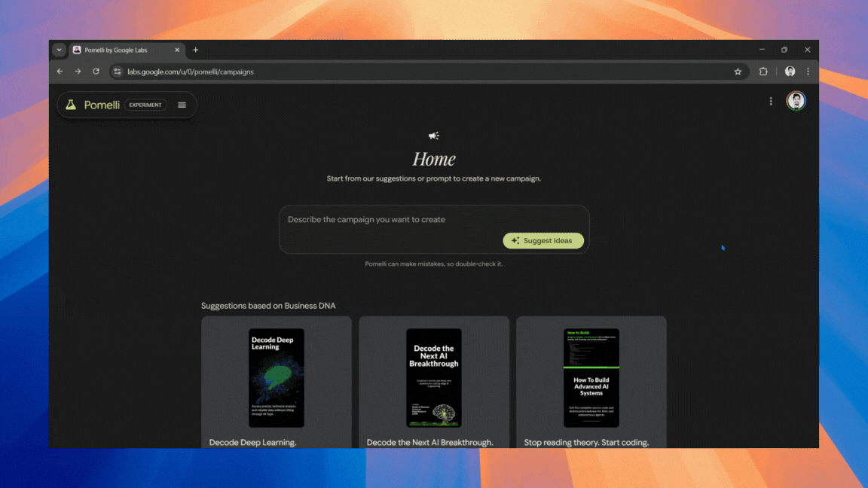The width and height of the screenshot is (868, 488).
Task: Select the Pomelli by Google Labs tab
Action: click(x=121, y=50)
